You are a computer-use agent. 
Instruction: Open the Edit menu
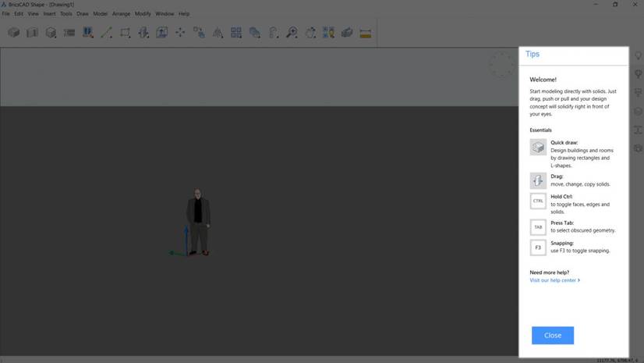[x=19, y=14]
